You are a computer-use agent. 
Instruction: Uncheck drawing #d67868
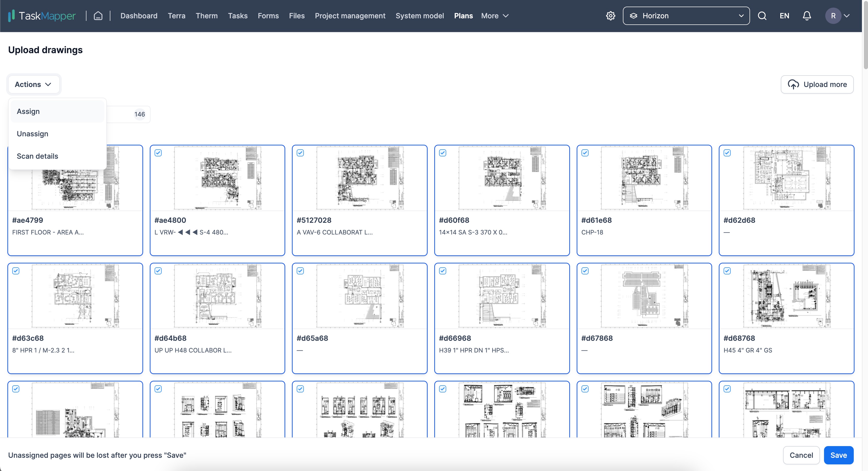585,271
